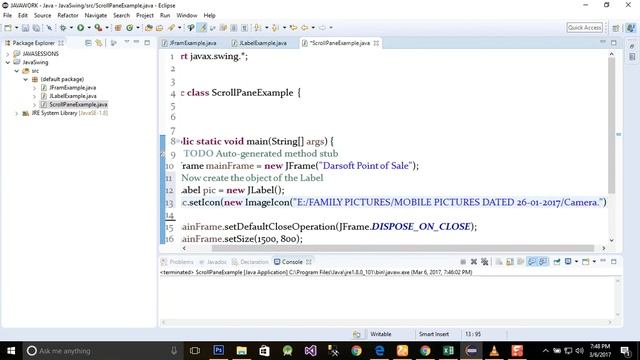Click the Open Task icon

click(160, 28)
